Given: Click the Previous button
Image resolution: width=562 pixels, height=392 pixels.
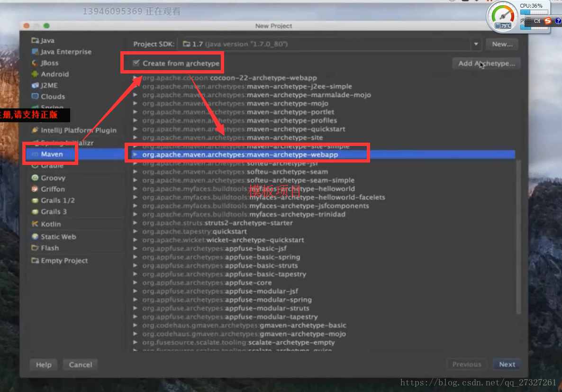Looking at the screenshot, I should click(467, 365).
